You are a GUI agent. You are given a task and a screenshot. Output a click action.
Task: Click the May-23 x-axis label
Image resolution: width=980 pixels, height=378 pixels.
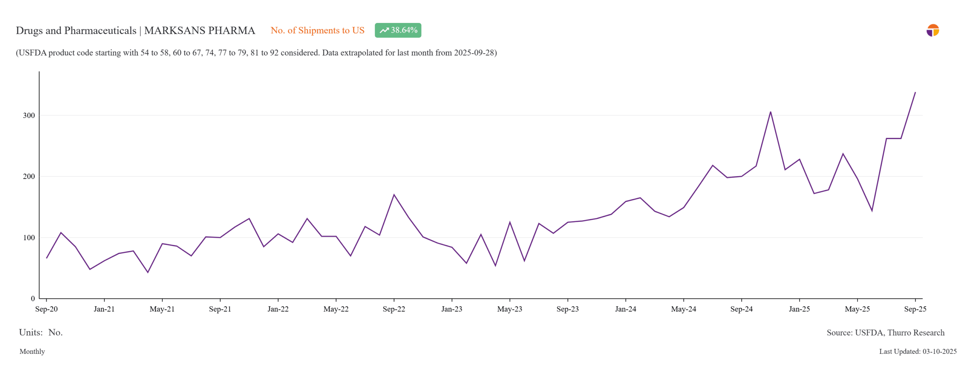click(x=509, y=309)
